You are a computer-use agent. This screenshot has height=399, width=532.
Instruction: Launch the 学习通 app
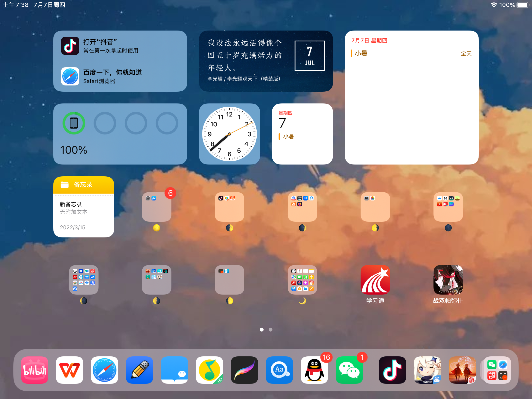coord(375,280)
